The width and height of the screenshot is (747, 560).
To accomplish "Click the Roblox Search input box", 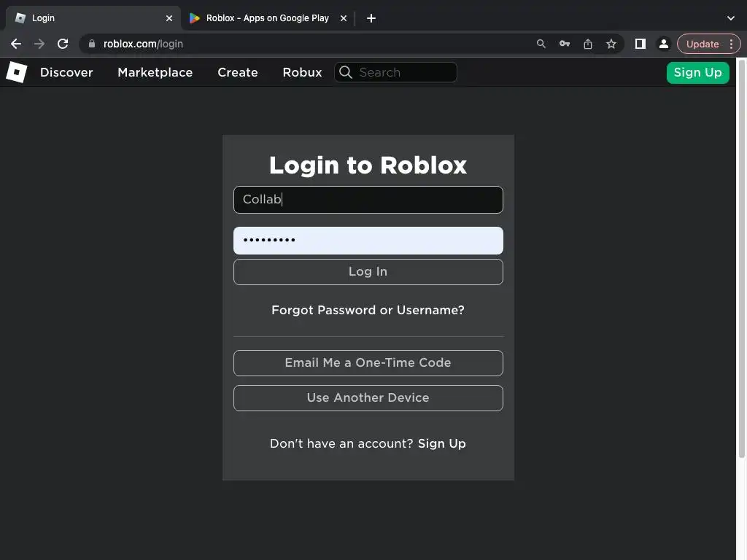I will click(x=395, y=72).
